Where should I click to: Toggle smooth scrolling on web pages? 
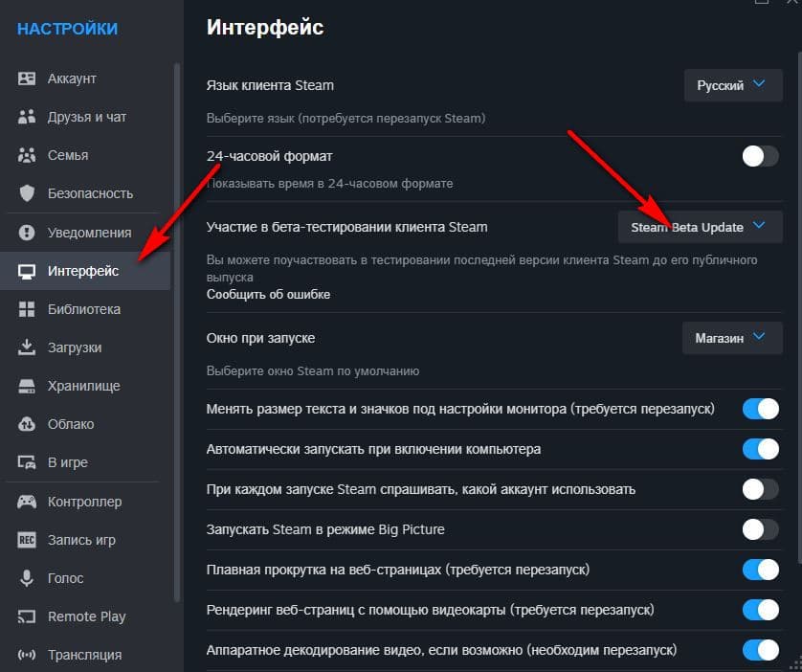point(761,570)
